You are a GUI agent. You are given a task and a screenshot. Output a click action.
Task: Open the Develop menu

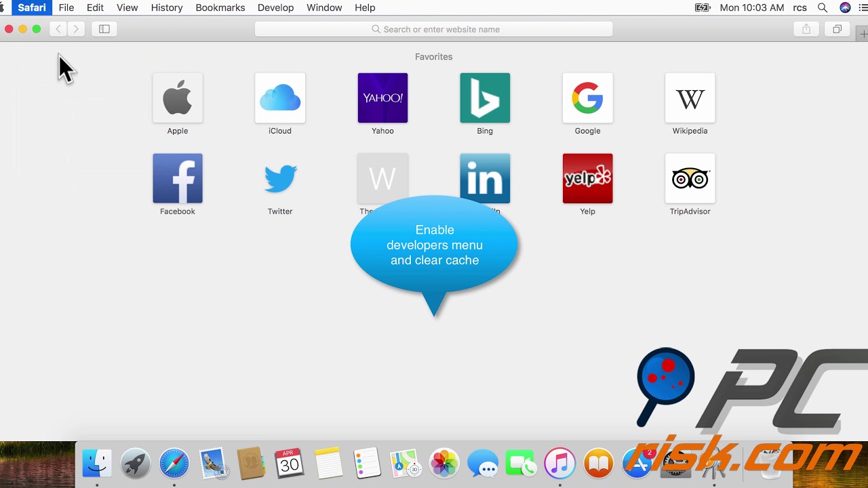point(276,7)
